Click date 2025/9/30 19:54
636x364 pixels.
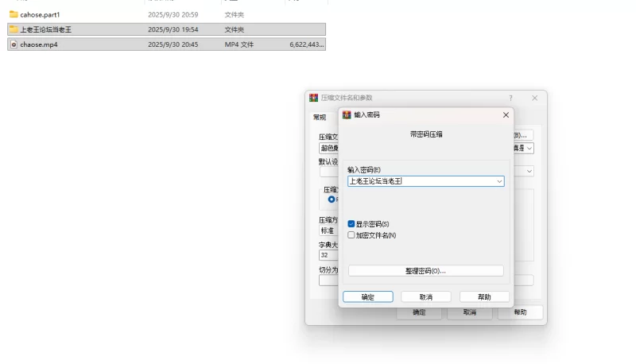[x=173, y=29]
